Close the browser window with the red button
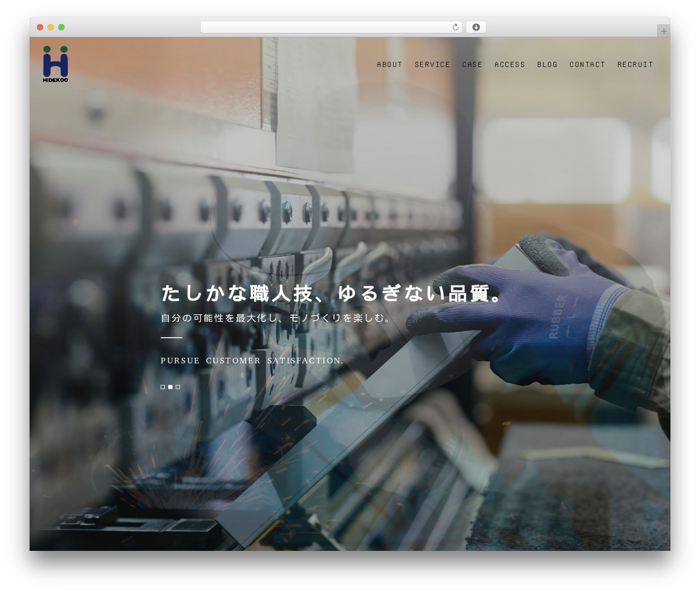This screenshot has height=593, width=700. pyautogui.click(x=40, y=27)
